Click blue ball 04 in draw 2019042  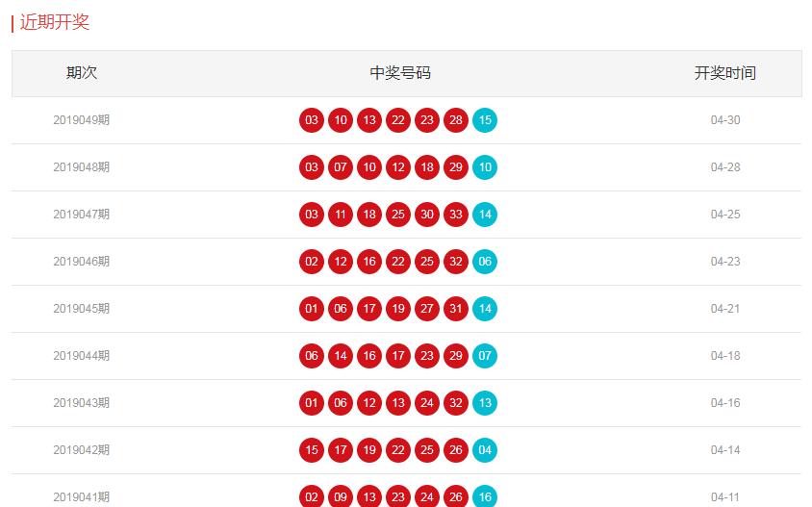485,450
